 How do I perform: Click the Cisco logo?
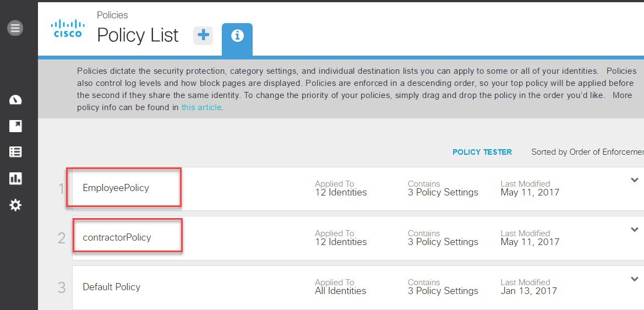(x=68, y=28)
